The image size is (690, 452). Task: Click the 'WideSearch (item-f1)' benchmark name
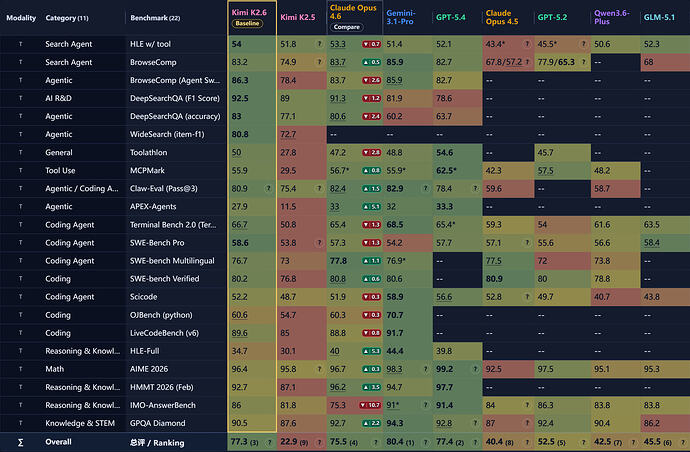click(x=167, y=134)
